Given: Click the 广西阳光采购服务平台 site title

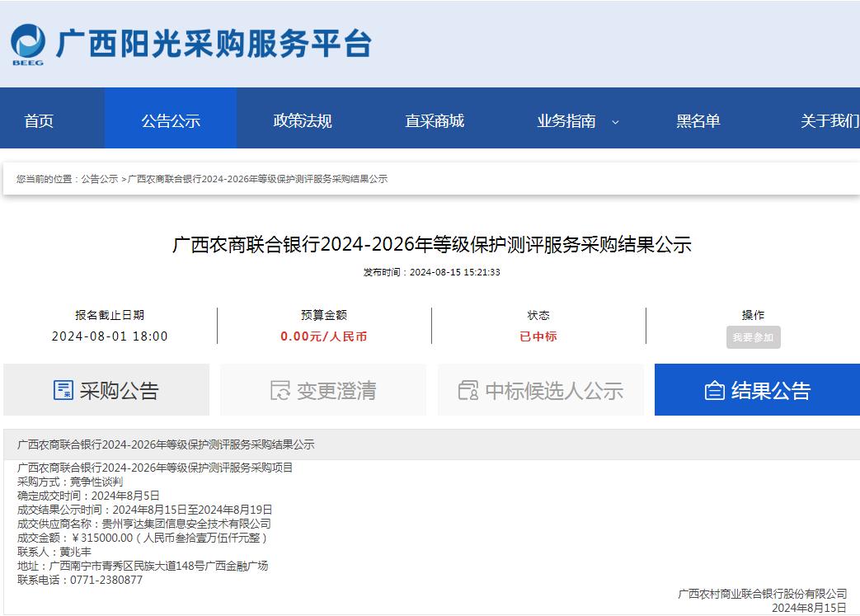Looking at the screenshot, I should pos(214,43).
